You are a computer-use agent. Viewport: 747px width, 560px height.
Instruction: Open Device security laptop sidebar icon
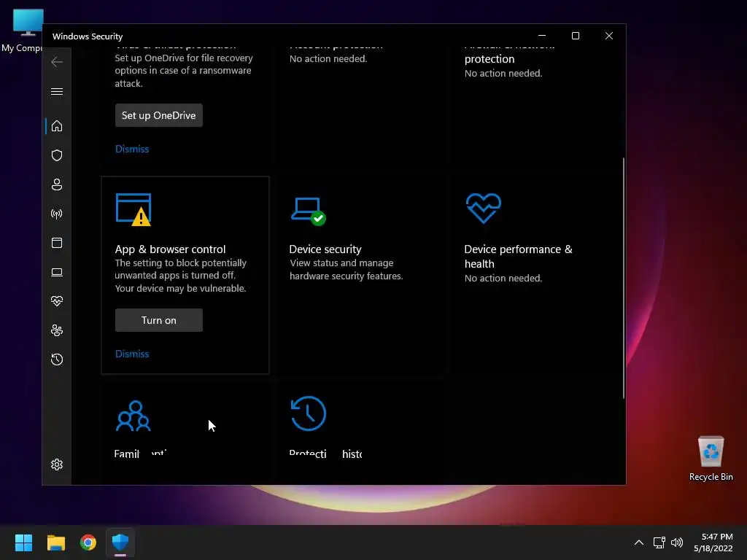tap(57, 272)
